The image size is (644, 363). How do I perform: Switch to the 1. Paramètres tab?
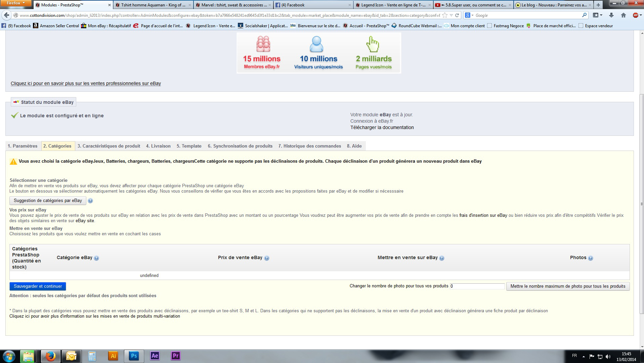[x=23, y=146]
